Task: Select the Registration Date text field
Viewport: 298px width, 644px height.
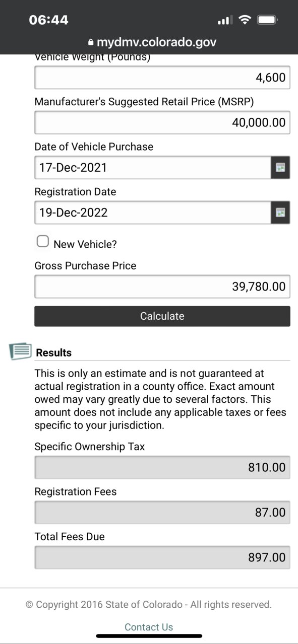Action: (153, 212)
